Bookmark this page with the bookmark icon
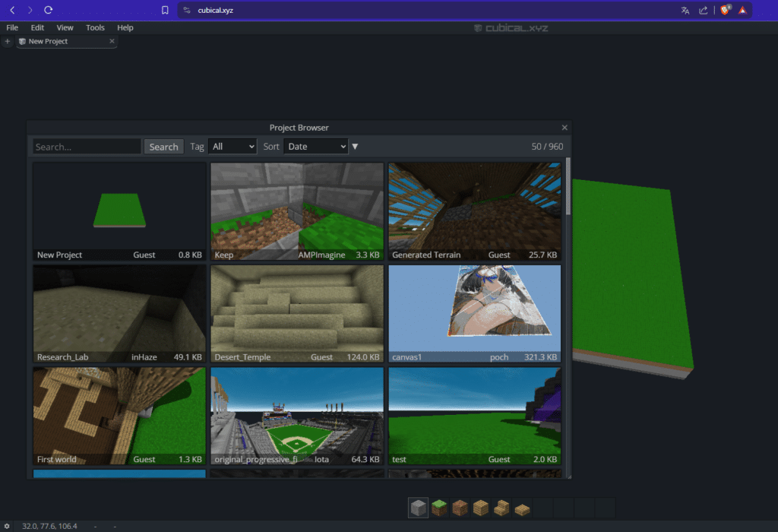778x532 pixels. tap(165, 10)
